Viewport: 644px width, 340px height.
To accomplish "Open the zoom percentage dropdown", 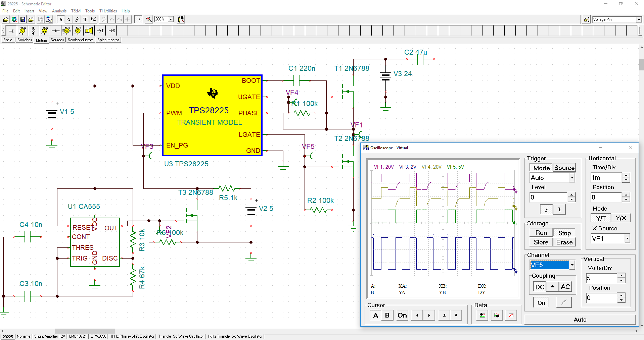I will pos(171,19).
